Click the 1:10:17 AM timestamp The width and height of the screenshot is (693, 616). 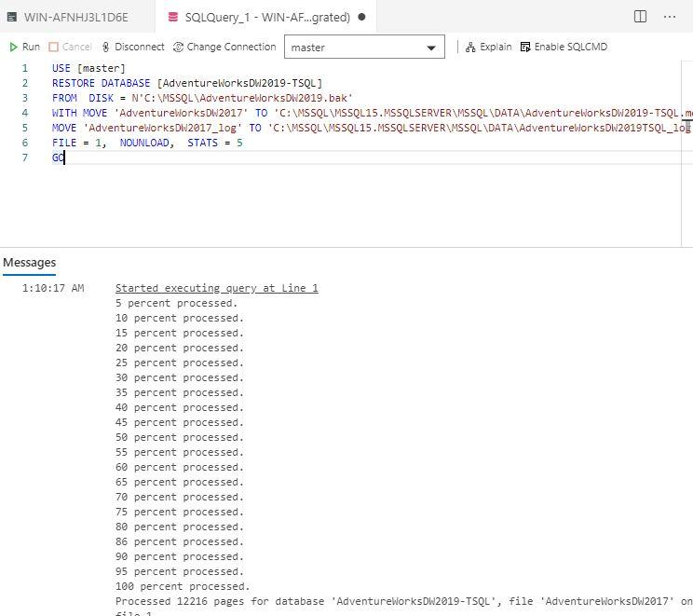(x=53, y=288)
